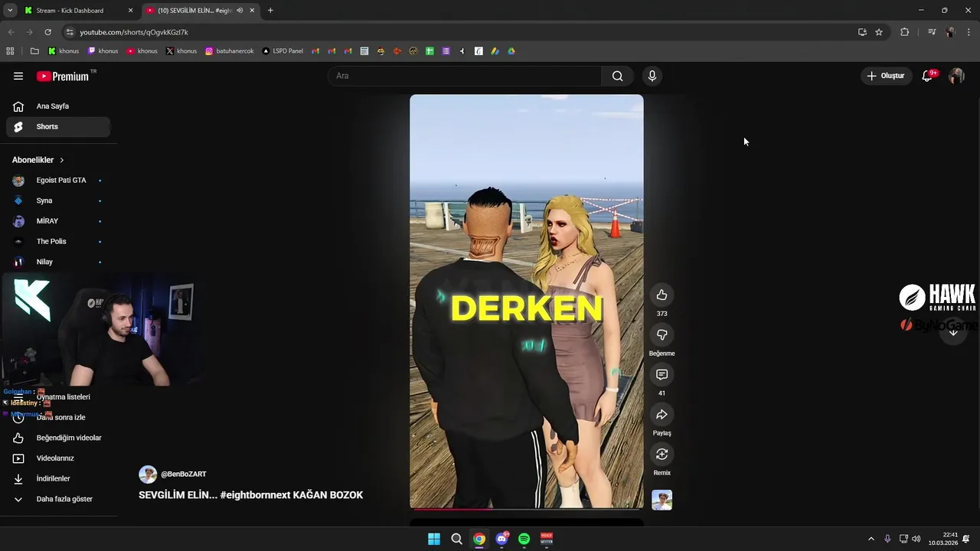Open the tab search dropdown arrow
Image resolution: width=980 pixels, height=551 pixels.
coord(10,11)
